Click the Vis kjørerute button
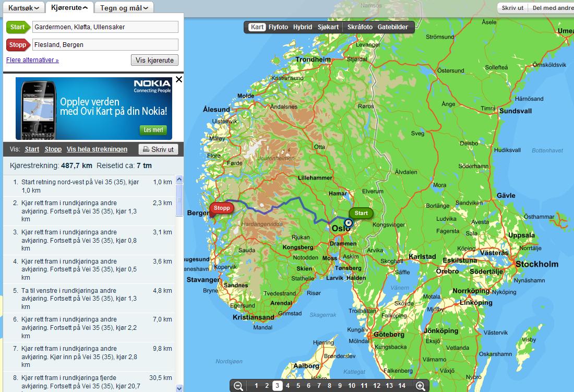 coord(154,61)
